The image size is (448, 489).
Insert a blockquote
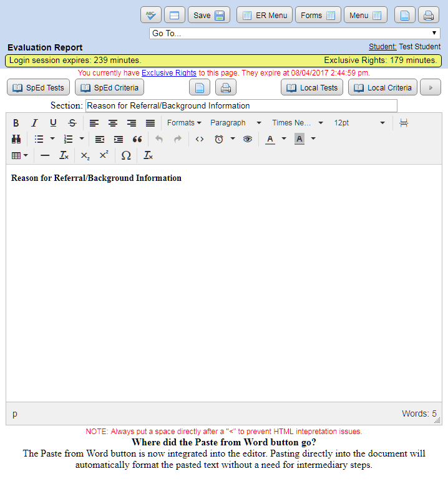pos(137,139)
